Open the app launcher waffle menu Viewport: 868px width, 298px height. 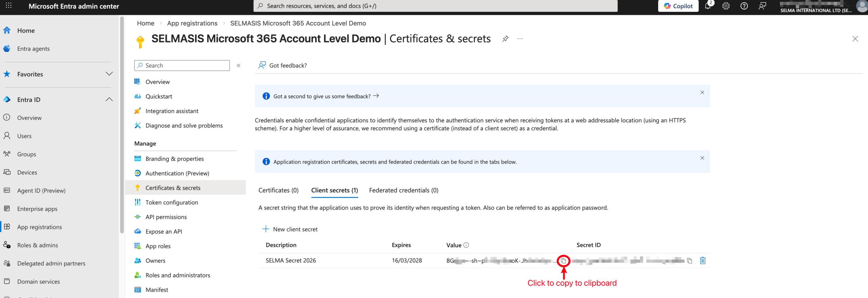(x=9, y=6)
